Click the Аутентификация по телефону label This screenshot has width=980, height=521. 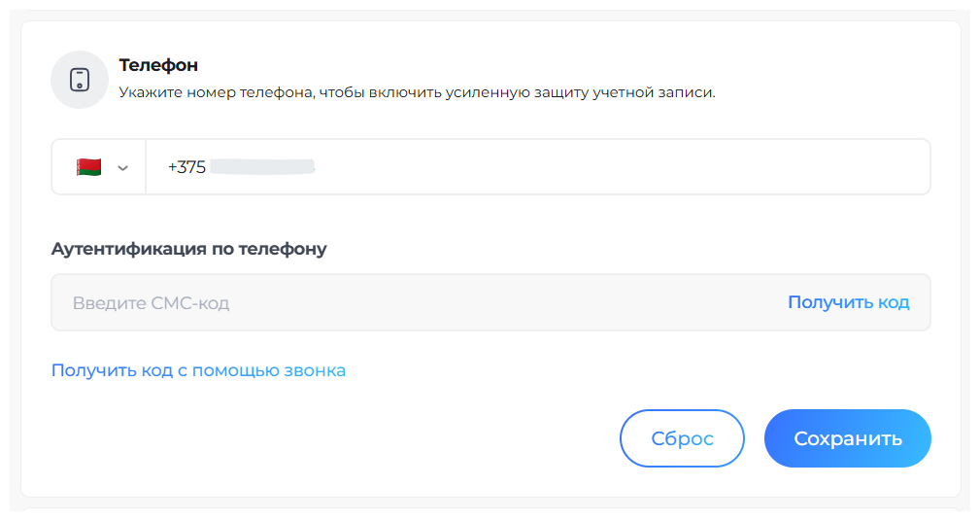pos(189,249)
